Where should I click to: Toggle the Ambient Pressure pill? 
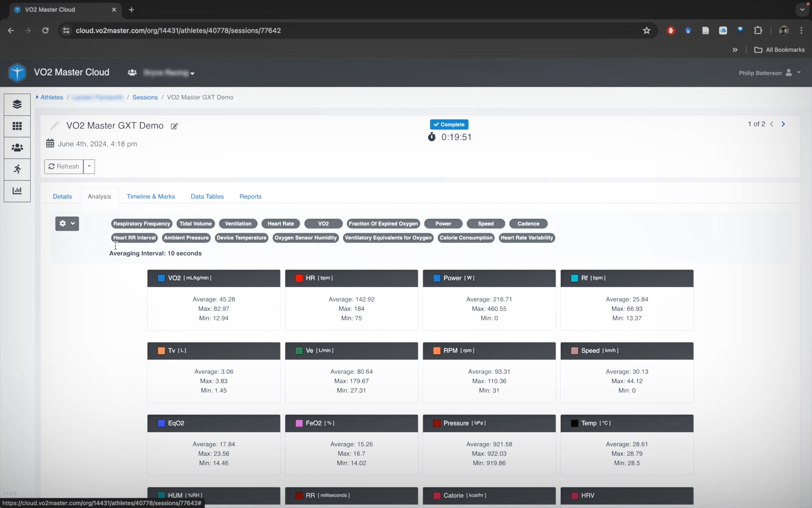coord(186,238)
